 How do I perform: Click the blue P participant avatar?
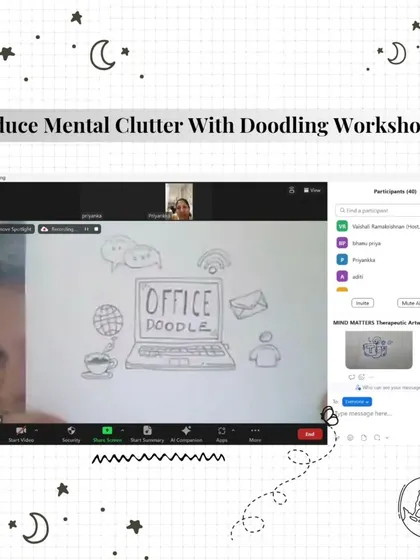(342, 260)
